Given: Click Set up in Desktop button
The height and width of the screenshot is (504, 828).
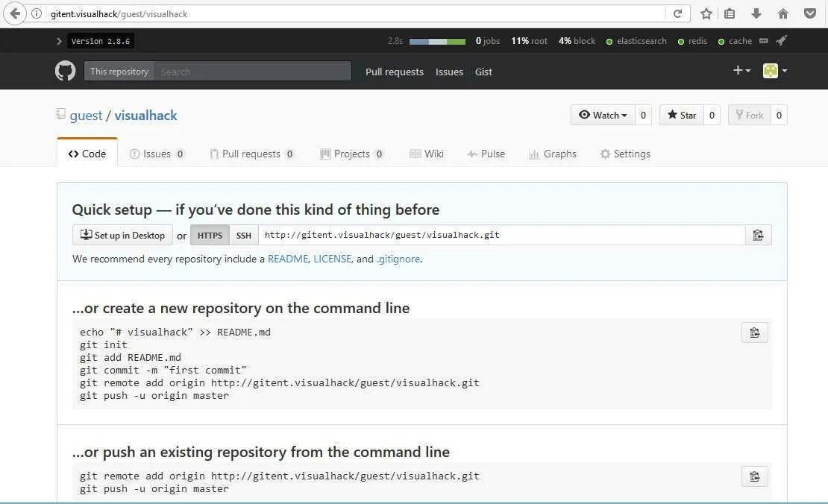Looking at the screenshot, I should (122, 235).
